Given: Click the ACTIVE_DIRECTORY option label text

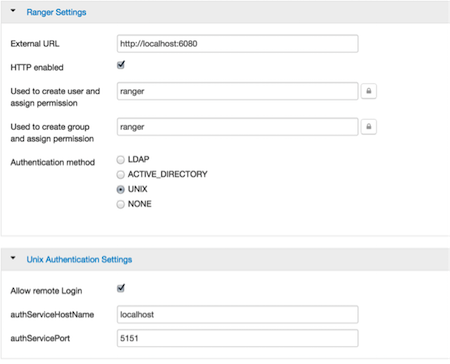Looking at the screenshot, I should tap(168, 174).
